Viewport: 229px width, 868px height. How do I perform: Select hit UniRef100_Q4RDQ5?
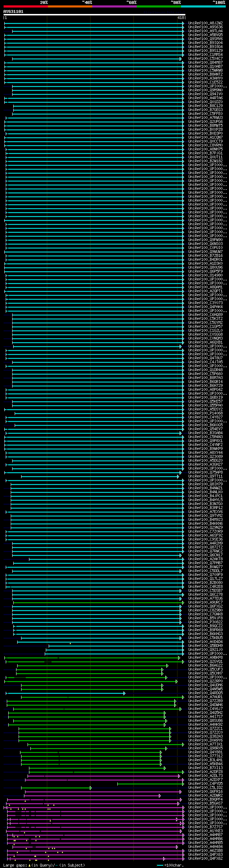click(205, 693)
